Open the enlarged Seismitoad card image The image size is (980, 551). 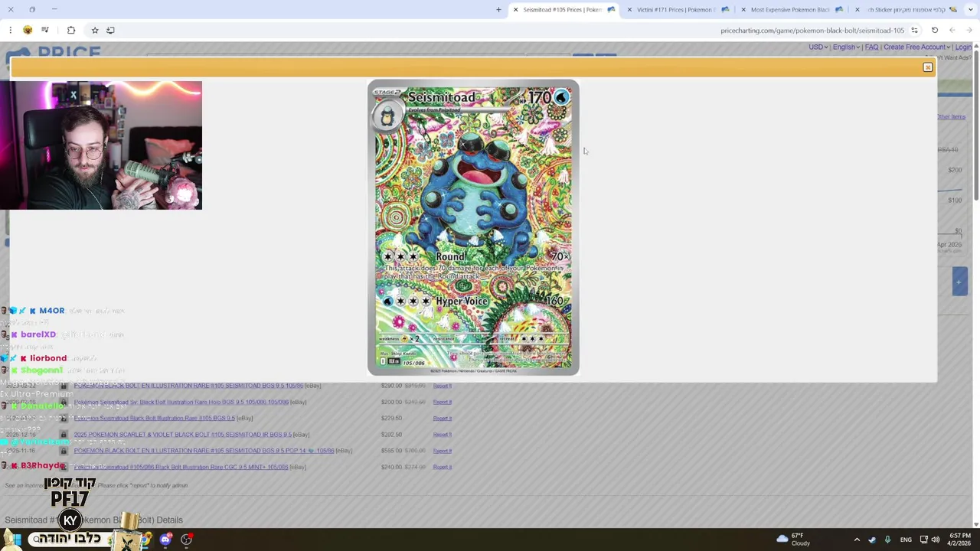pos(473,227)
